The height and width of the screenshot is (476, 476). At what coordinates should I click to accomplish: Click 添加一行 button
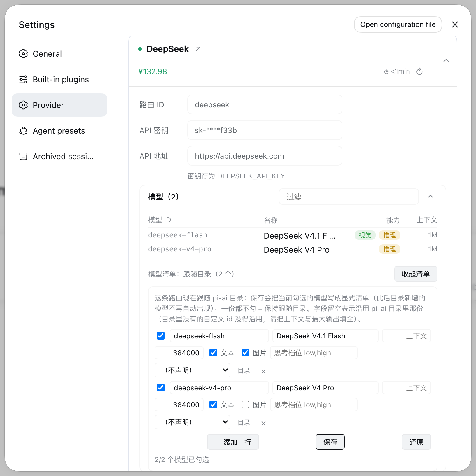coord(233,442)
